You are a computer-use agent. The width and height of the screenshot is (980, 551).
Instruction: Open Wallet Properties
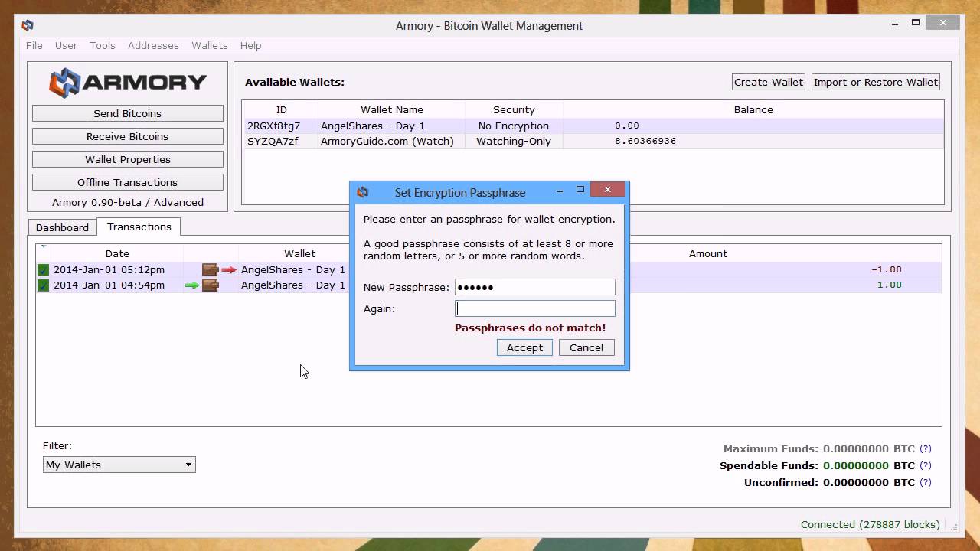coord(128,159)
